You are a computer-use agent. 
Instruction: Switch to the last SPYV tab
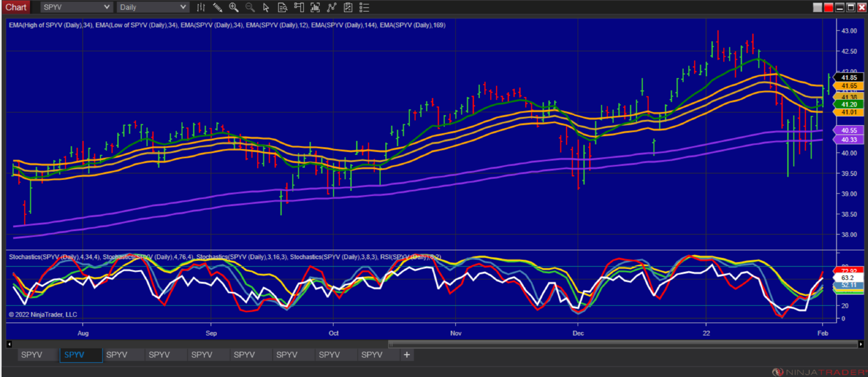pos(378,355)
